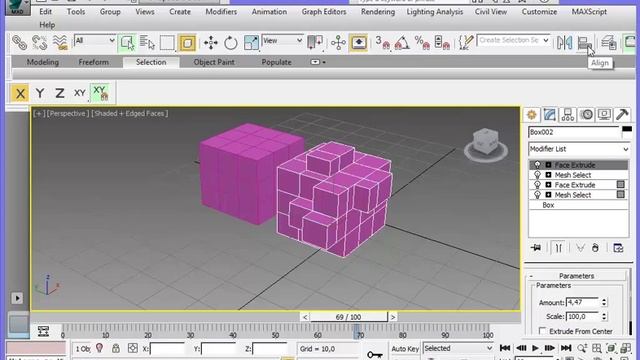Click the time slider next-frame arrow
The image size is (640, 360).
(393, 317)
